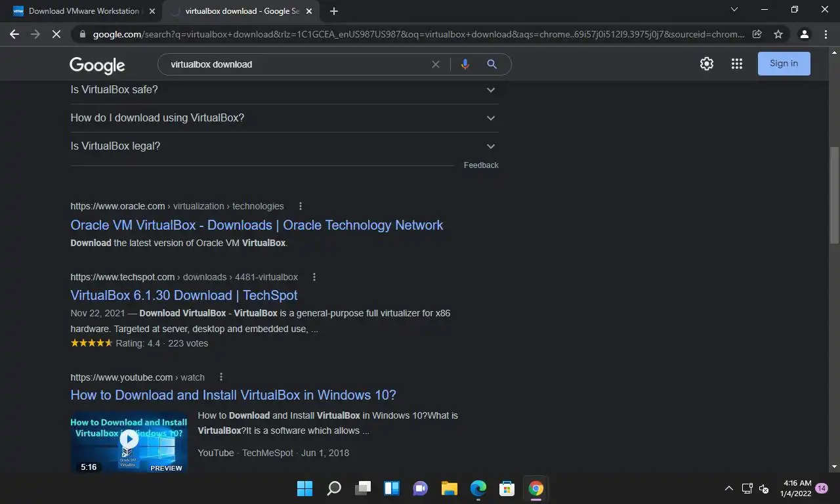Open Oracle VM VirtualBox Downloads link
840x504 pixels.
[257, 225]
